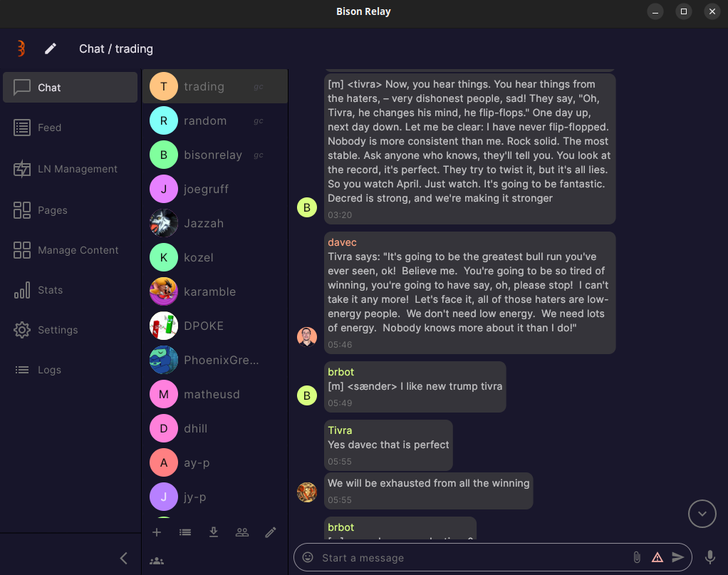Click the pencil edit icon in header

coord(51,48)
